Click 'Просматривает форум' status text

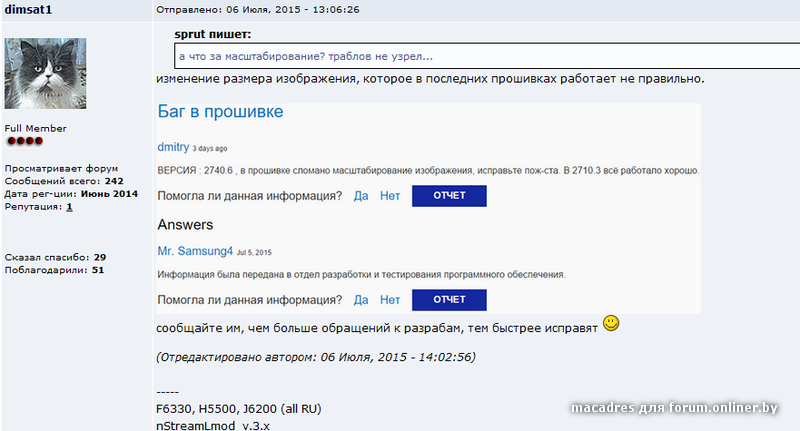pyautogui.click(x=61, y=168)
